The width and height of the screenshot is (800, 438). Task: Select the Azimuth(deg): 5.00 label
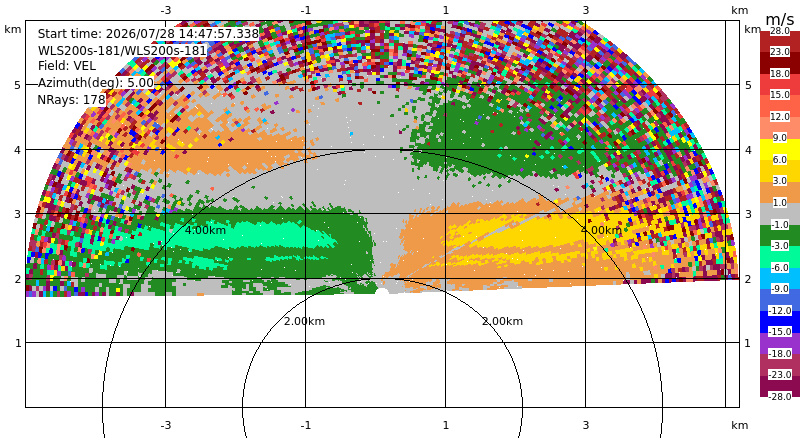coord(96,83)
